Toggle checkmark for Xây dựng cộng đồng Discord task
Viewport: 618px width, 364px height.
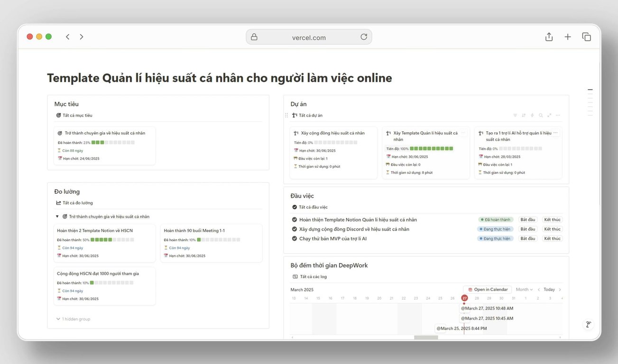click(x=295, y=229)
